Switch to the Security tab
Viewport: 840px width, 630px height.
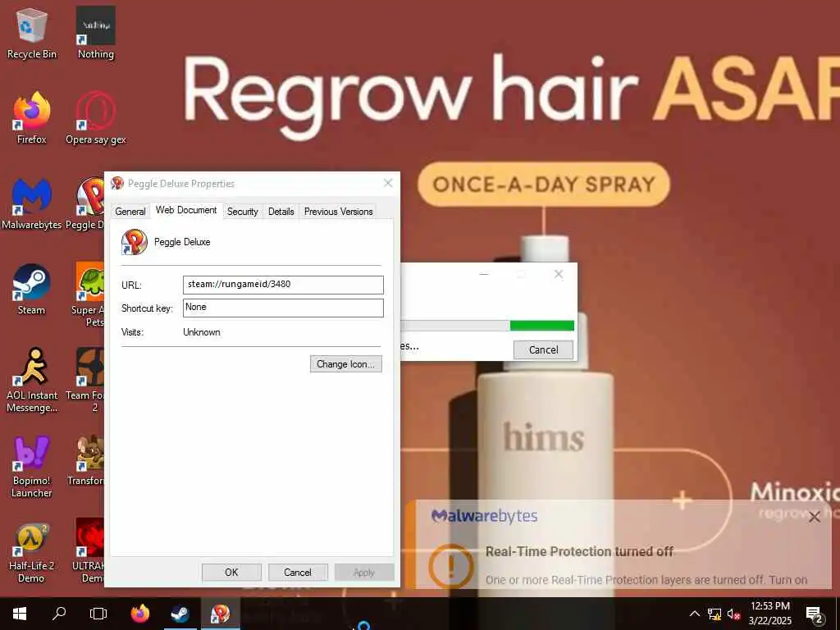tap(242, 211)
